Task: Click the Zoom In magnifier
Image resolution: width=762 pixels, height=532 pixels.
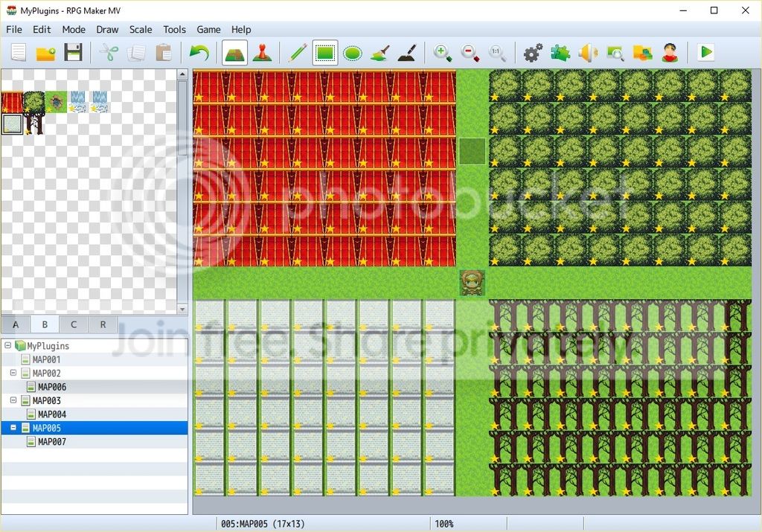Action: pos(442,53)
